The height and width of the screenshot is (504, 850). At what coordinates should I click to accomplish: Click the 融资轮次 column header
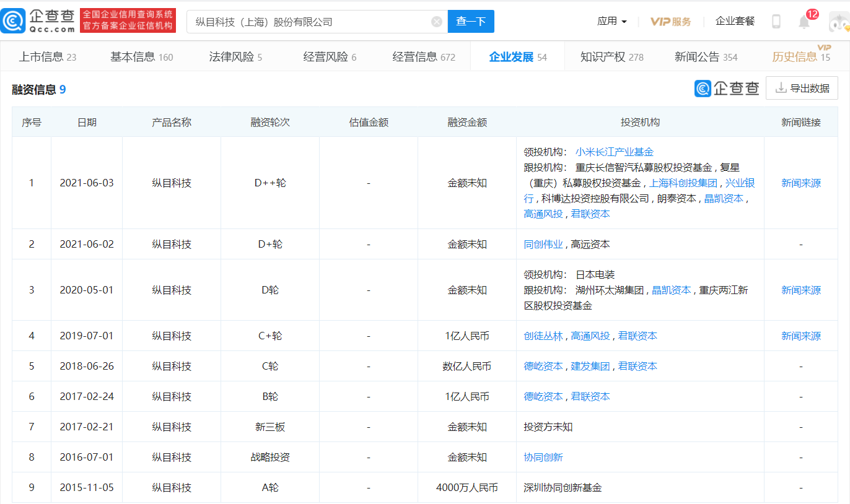(x=270, y=122)
